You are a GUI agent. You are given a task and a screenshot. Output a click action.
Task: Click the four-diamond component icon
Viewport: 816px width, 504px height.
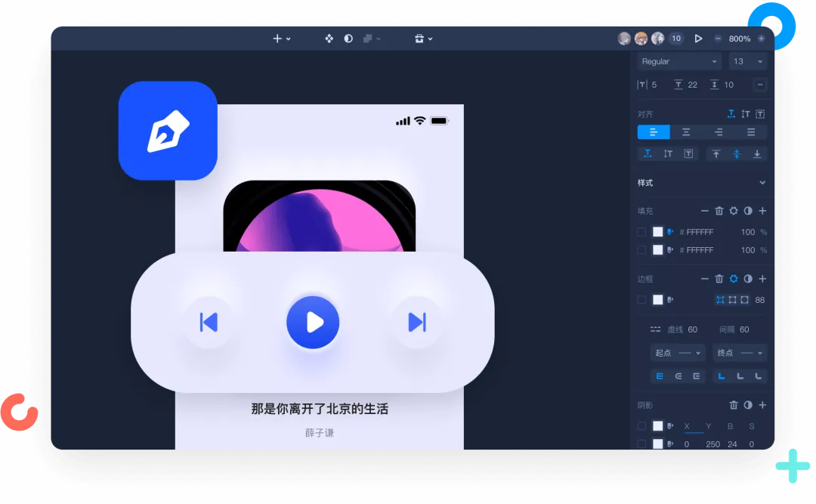(x=329, y=39)
